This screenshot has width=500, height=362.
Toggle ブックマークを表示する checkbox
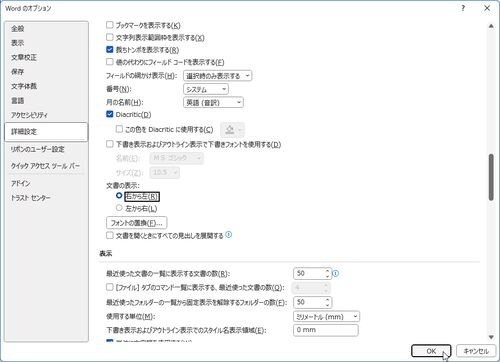(110, 25)
